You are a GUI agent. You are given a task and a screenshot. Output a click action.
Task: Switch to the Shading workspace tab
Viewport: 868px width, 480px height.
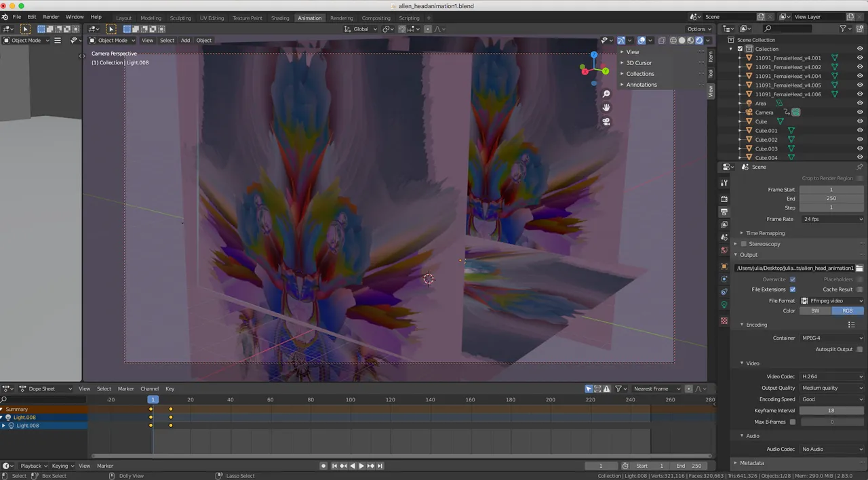(x=280, y=18)
